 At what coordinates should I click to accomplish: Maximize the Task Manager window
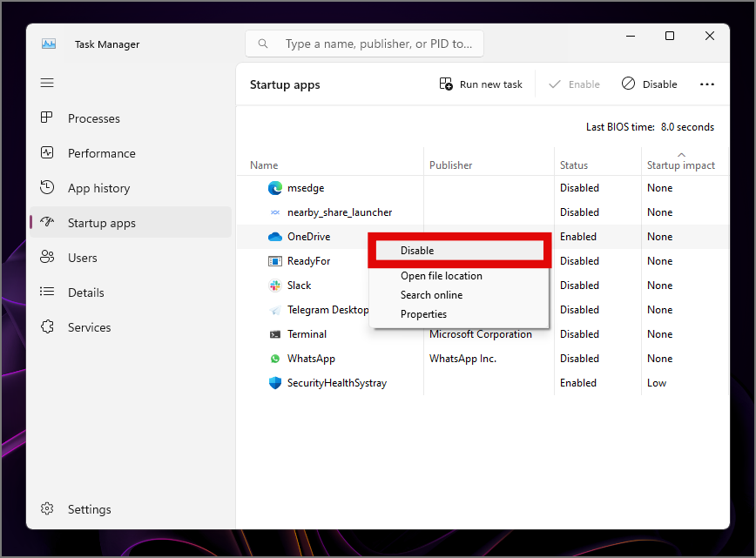669,37
